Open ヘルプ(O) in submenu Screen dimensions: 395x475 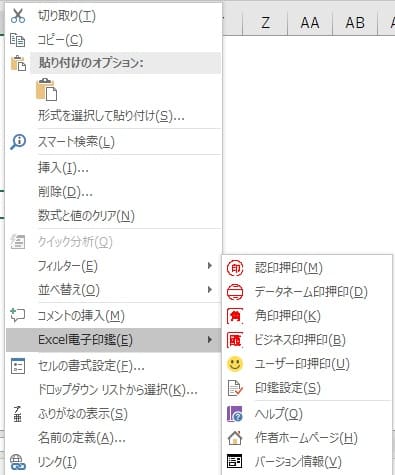tap(279, 414)
